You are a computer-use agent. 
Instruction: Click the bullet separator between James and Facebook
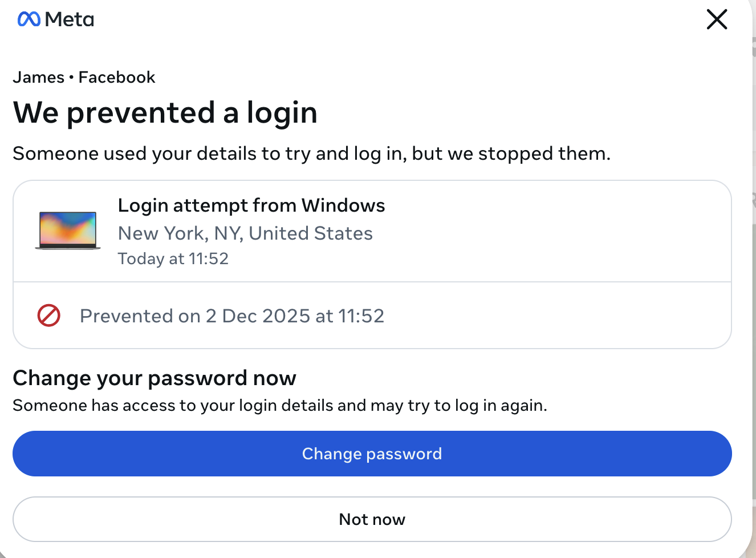coord(71,77)
